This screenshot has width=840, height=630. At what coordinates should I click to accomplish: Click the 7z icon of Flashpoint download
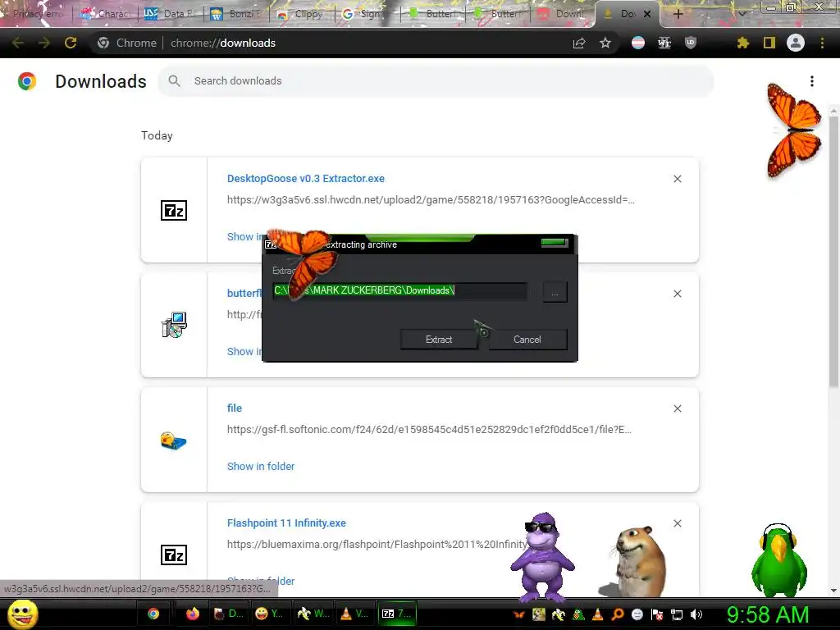(x=174, y=555)
